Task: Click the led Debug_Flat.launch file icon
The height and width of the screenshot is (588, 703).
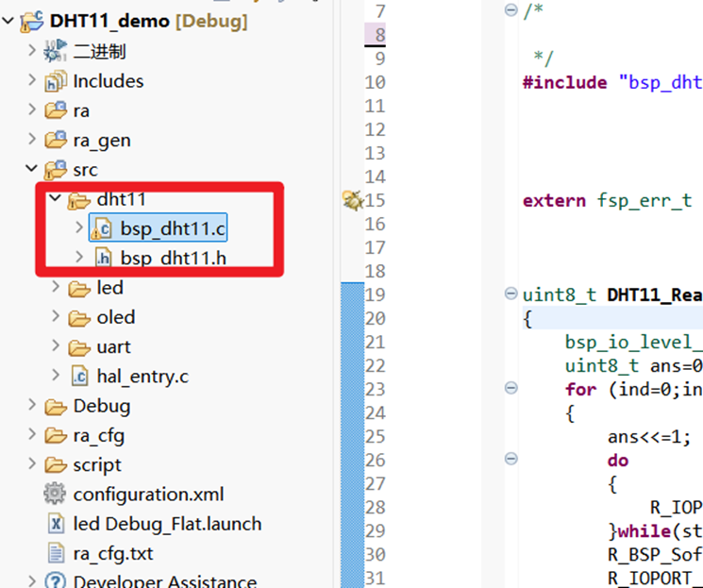Action: coord(56,524)
